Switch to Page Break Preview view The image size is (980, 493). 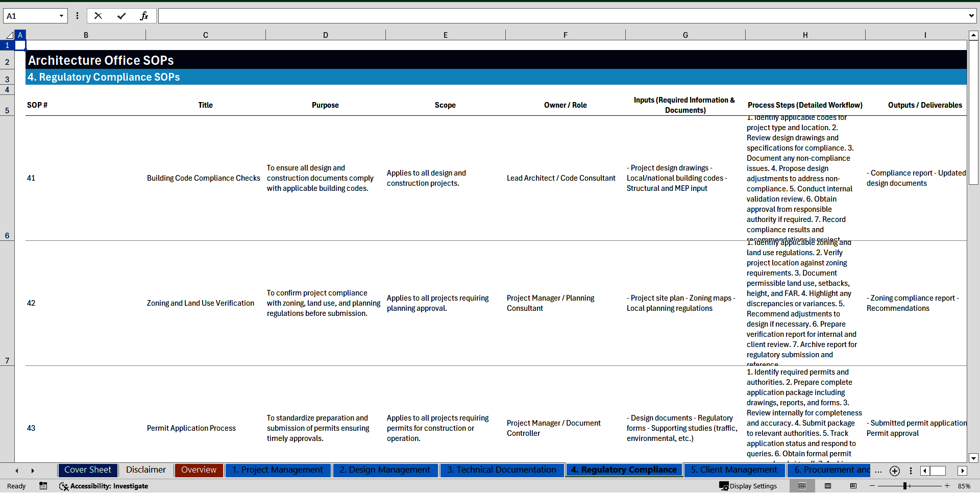tap(853, 486)
